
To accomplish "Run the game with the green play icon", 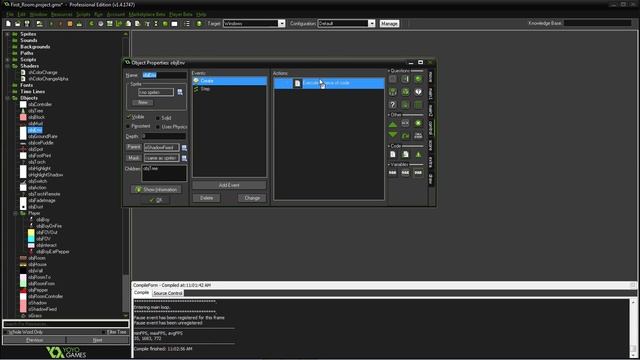I will pos(51,24).
